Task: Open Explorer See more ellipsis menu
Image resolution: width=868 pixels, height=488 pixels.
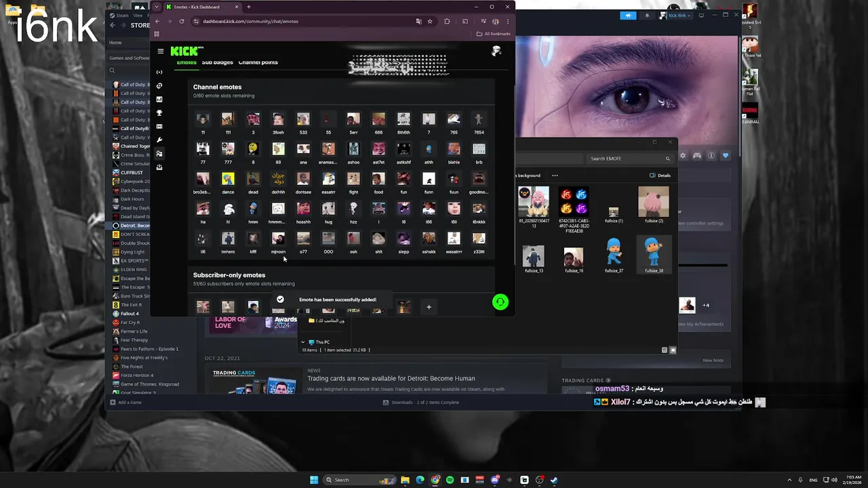Action: (x=555, y=176)
